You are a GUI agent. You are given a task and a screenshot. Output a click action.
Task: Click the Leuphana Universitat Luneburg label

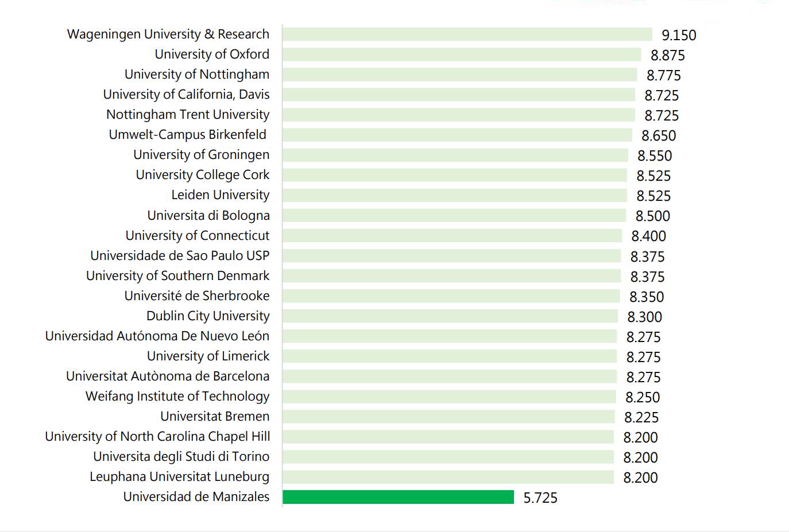179,477
